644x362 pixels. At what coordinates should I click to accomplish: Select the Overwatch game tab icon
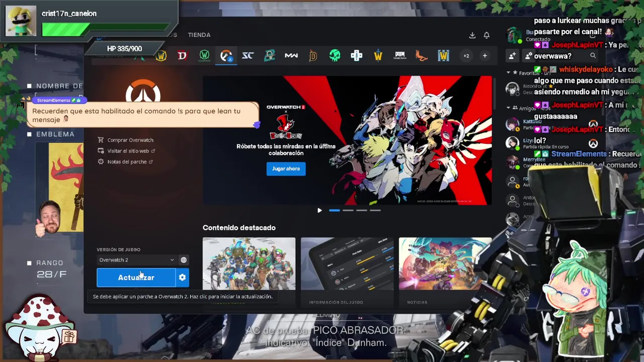point(226,56)
